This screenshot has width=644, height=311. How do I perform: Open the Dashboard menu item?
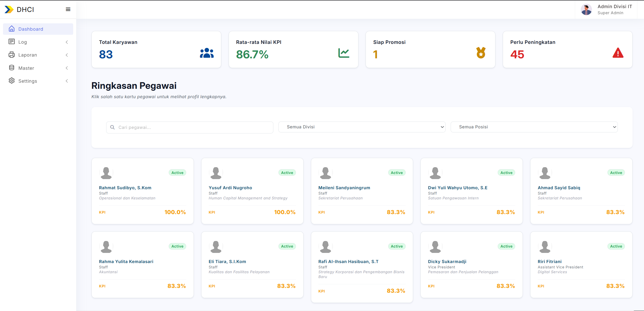(38, 29)
